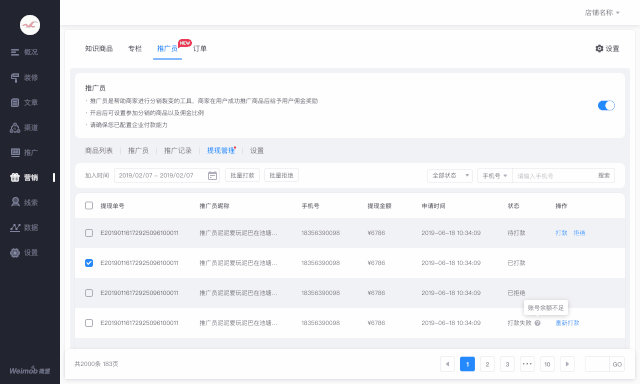
Task: Open the 推广 promotion sidebar icon
Action: pyautogui.click(x=15, y=153)
